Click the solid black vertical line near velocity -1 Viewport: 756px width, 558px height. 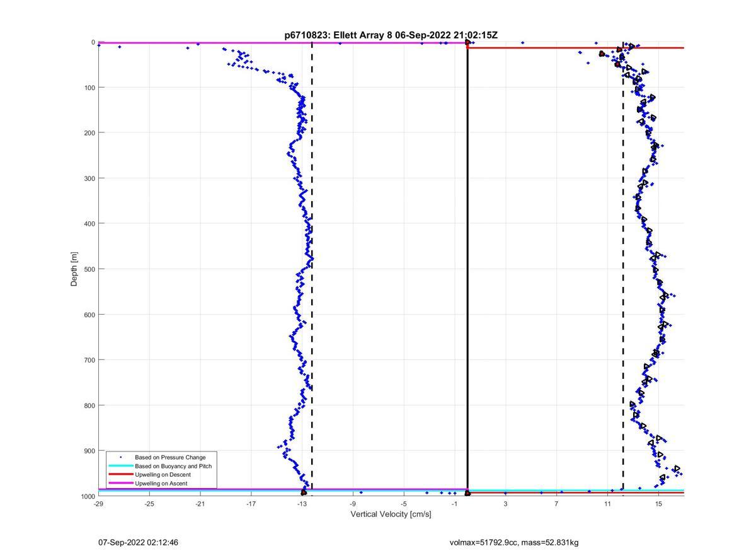[x=467, y=269]
